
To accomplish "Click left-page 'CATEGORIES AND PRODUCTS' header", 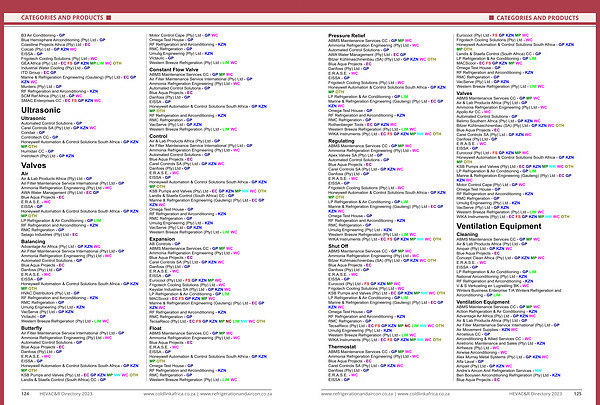I will point(62,18).
